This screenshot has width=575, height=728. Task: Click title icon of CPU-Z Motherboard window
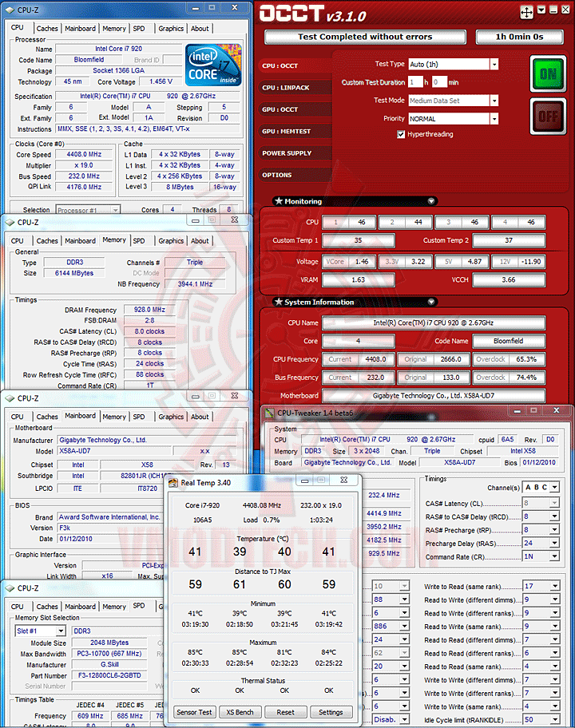pos(10,398)
